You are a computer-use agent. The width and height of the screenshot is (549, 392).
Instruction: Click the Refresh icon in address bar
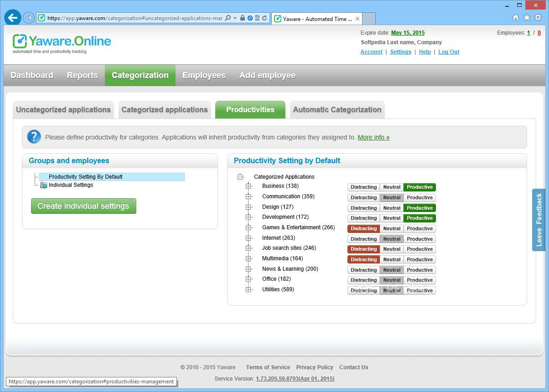tap(264, 18)
